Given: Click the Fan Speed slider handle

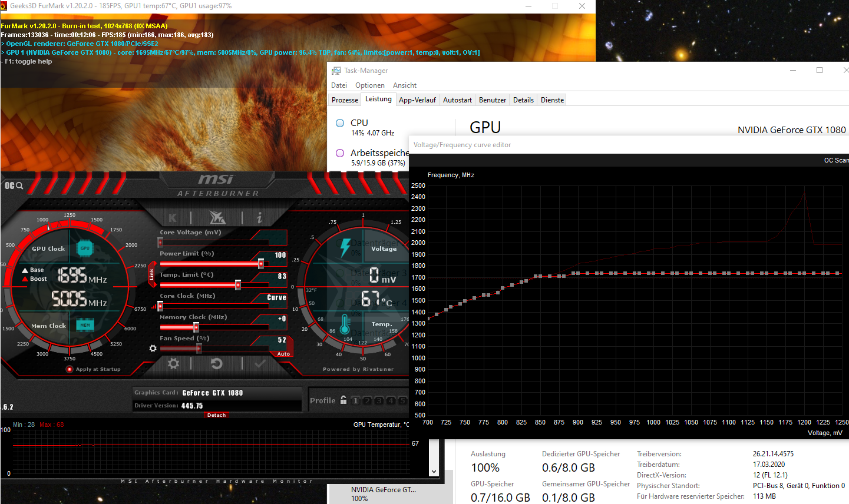Looking at the screenshot, I should [199, 349].
